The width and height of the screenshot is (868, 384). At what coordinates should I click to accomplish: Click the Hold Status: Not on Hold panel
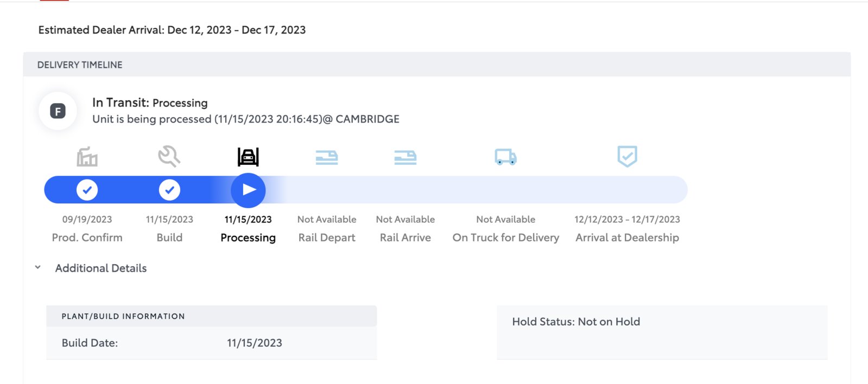[x=662, y=332]
